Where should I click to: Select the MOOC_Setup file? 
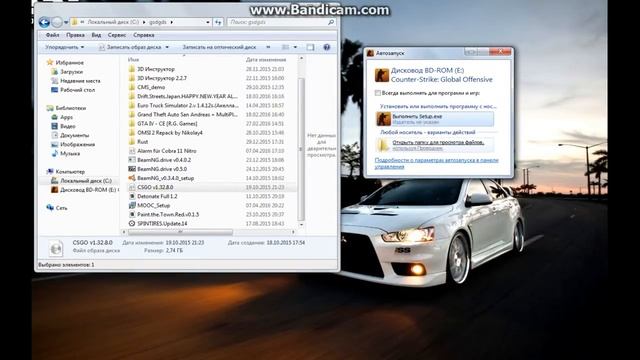coord(153,205)
